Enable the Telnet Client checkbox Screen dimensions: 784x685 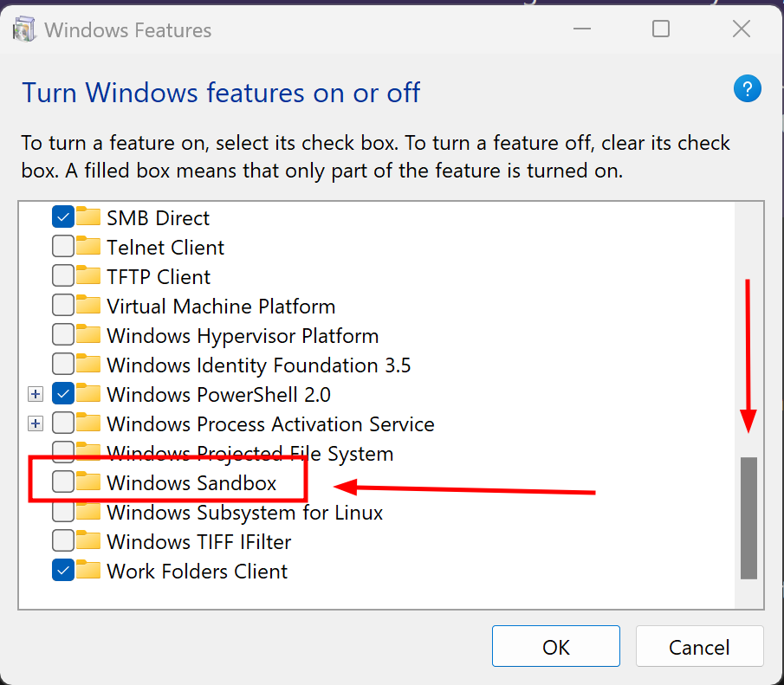click(63, 247)
